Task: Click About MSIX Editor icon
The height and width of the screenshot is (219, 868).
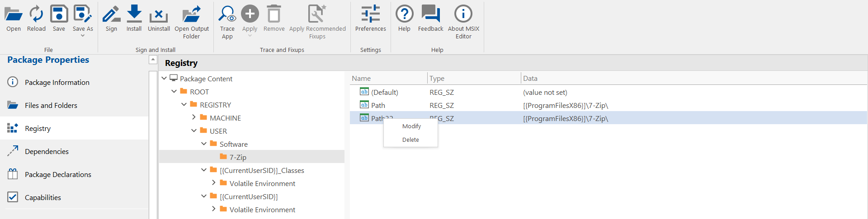Action: click(463, 14)
